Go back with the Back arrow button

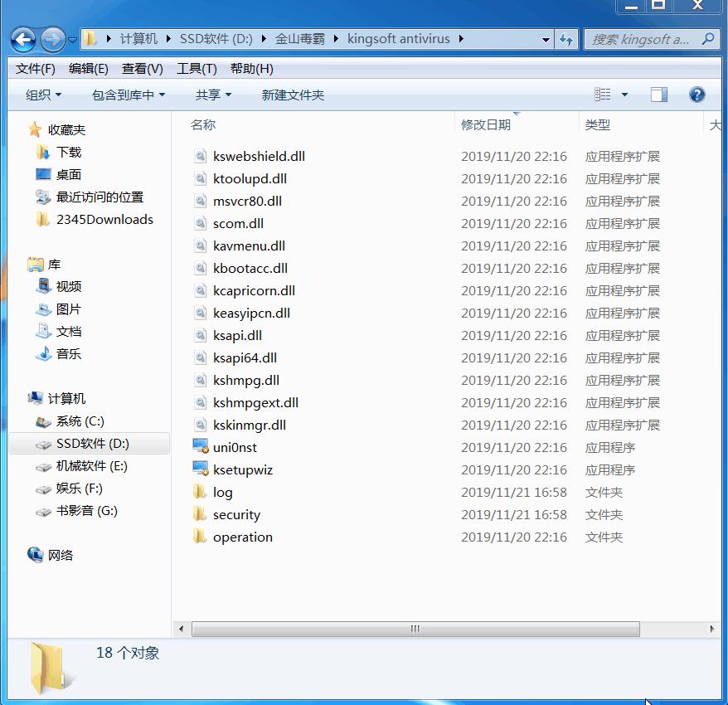coord(23,40)
